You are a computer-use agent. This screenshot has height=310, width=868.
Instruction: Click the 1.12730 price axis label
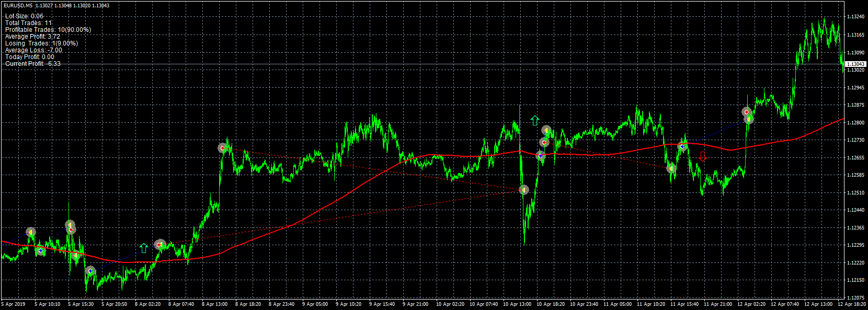click(x=855, y=140)
